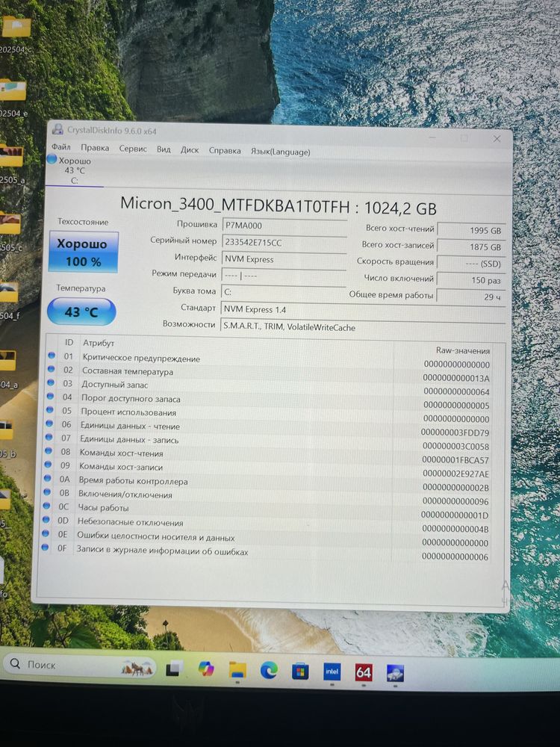Open the Диск menu

click(190, 149)
